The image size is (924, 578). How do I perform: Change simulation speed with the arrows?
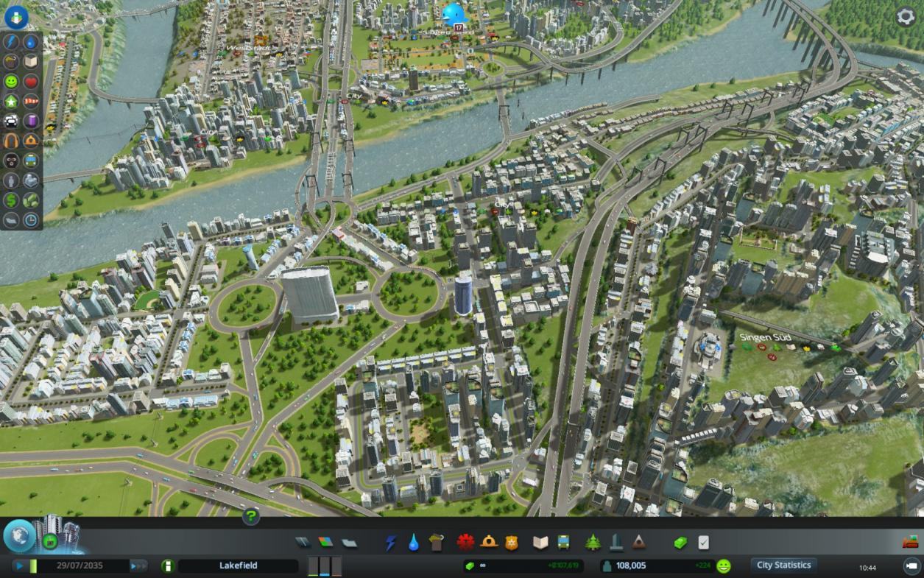[138, 566]
